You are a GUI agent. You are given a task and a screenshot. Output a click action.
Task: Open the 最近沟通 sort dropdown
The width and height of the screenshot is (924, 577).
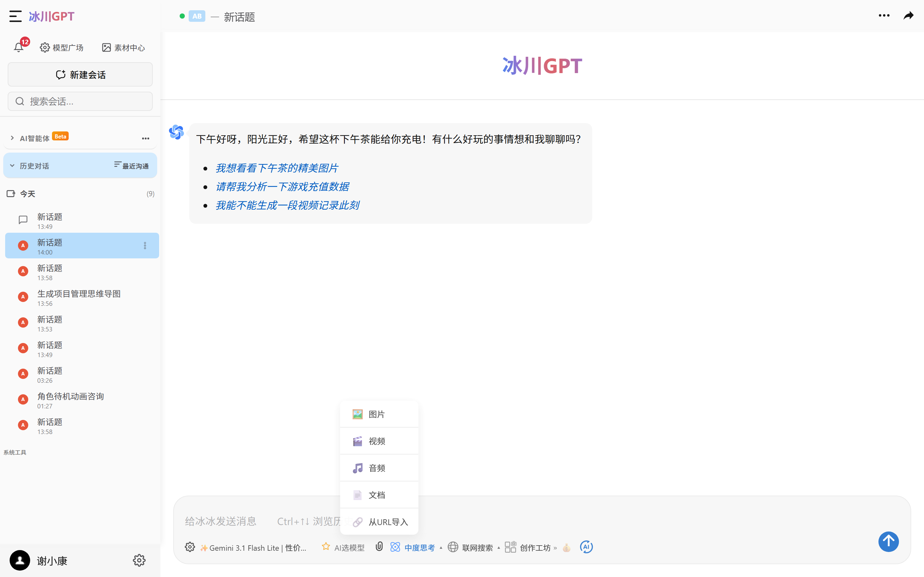coord(131,166)
